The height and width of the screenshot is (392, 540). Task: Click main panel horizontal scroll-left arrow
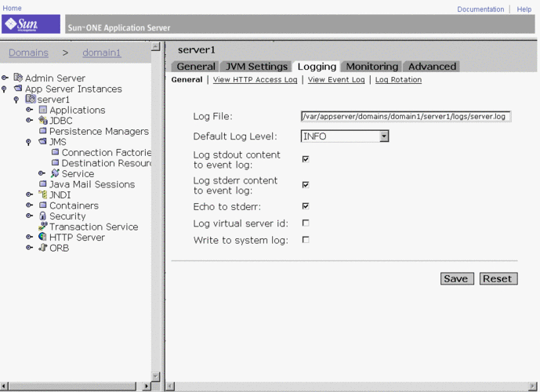tap(170, 387)
